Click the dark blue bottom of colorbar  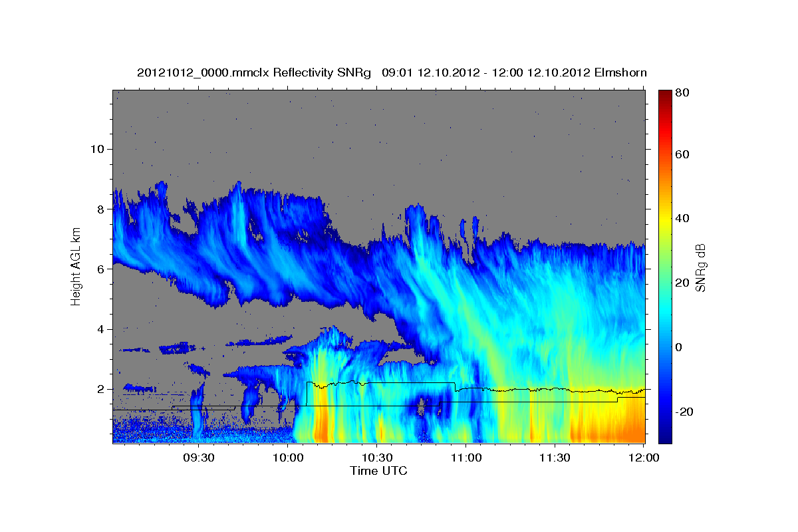(x=664, y=438)
